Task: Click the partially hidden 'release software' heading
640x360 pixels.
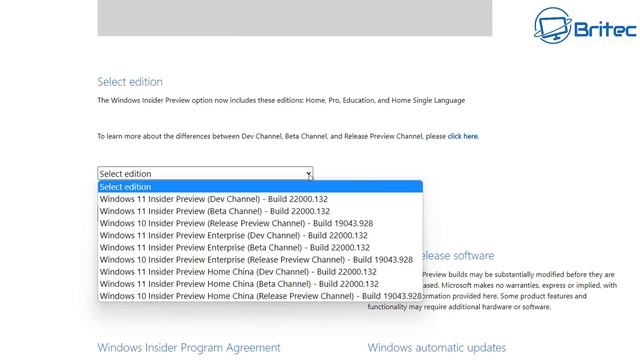Action: (x=458, y=256)
